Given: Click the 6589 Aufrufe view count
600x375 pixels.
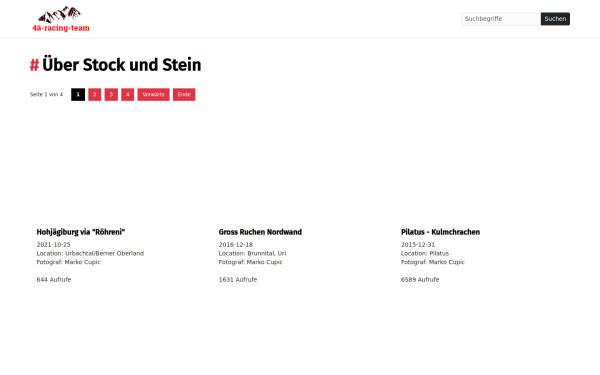Looking at the screenshot, I should 420,280.
